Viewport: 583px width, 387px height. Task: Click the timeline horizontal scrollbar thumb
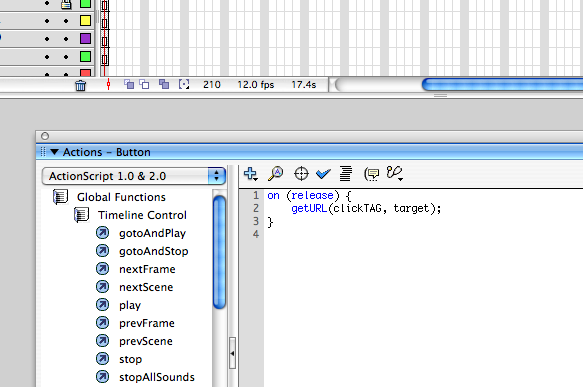(502, 85)
